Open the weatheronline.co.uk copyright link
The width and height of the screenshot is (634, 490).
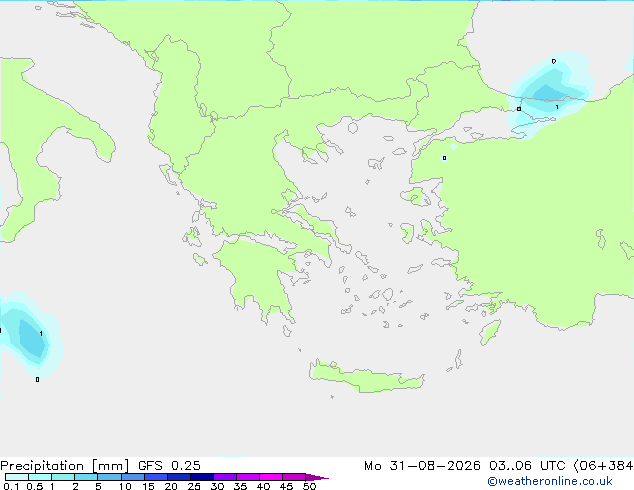[549, 481]
